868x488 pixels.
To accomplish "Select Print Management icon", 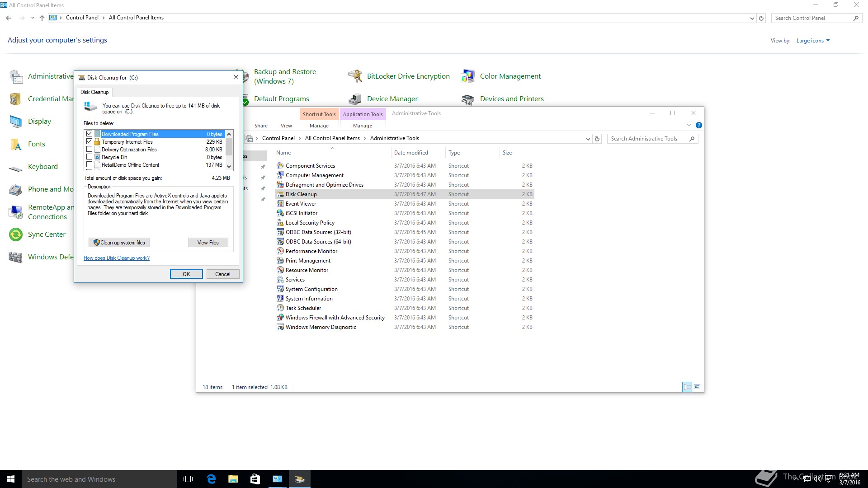I will coord(280,261).
